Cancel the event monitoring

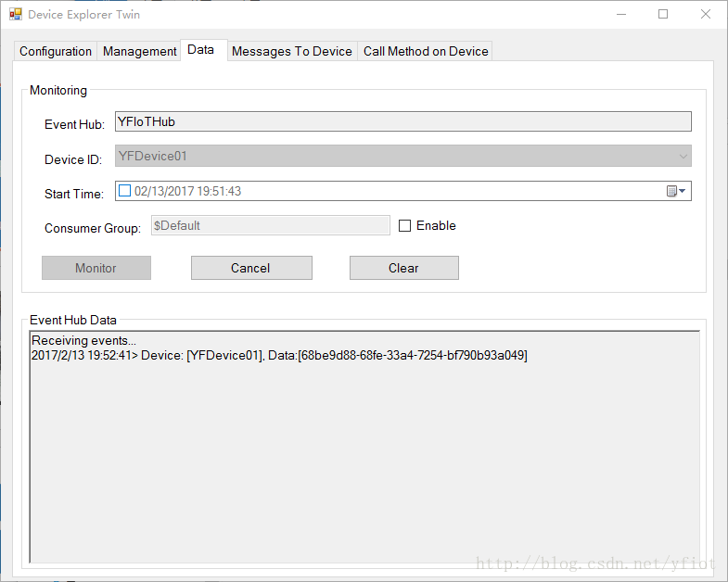point(251,268)
